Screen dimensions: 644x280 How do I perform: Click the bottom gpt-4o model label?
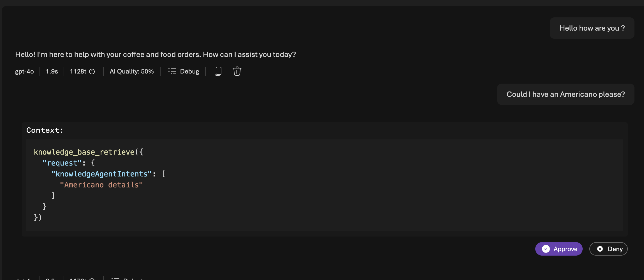[x=24, y=279]
